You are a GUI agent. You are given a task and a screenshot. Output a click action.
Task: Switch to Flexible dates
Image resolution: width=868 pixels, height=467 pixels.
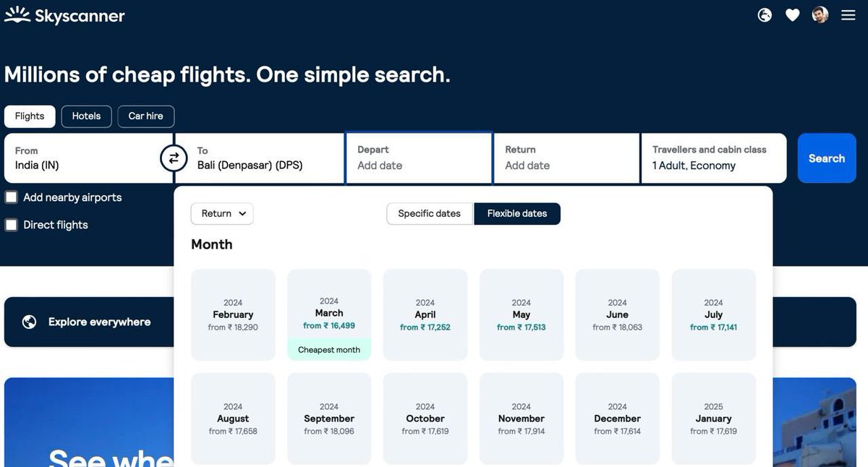[517, 214]
